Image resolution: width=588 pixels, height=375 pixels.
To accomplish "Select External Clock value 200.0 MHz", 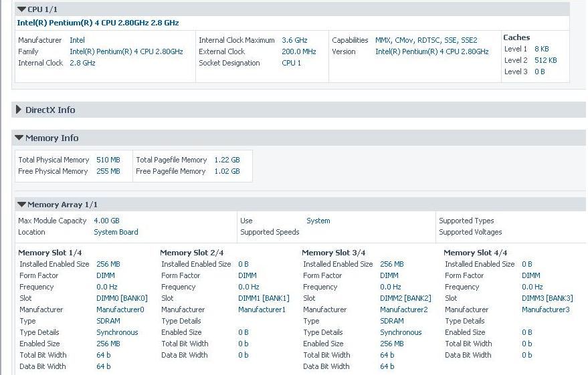I will click(x=299, y=51).
